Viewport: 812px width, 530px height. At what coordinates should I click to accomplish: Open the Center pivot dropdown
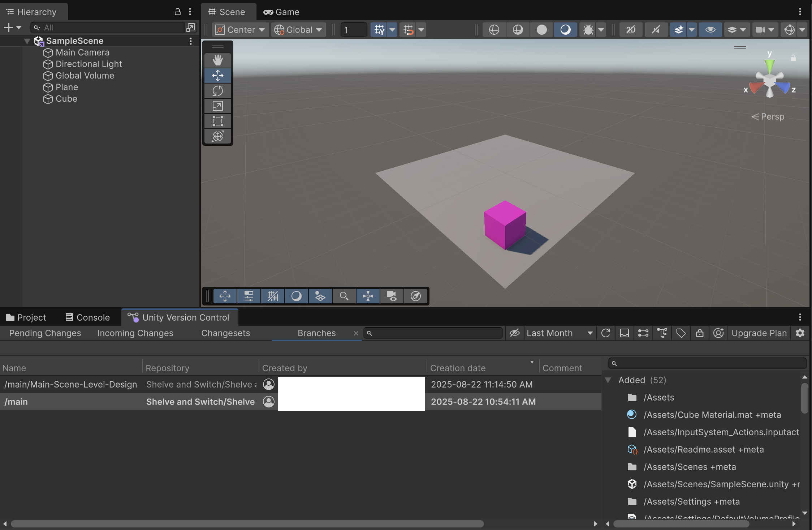point(240,30)
